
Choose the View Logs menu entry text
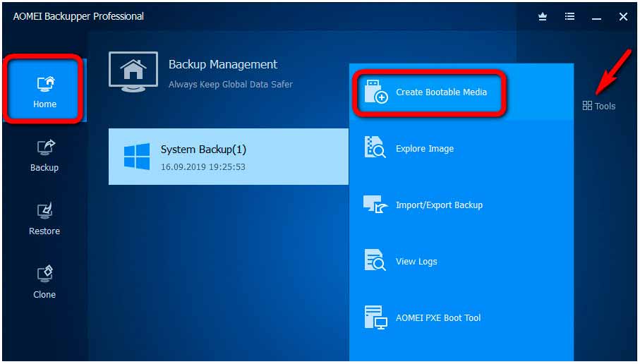coord(416,261)
